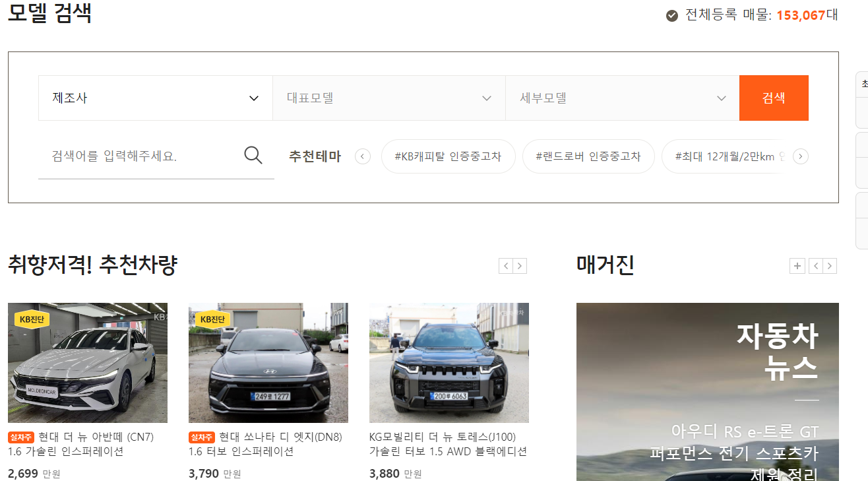Click the KB진단 badge on the 쏘나타

click(x=213, y=319)
